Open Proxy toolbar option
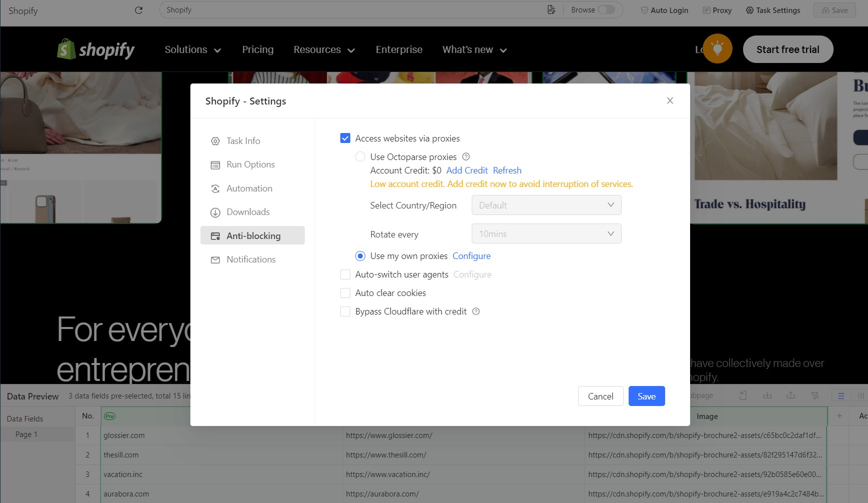 pyautogui.click(x=717, y=10)
